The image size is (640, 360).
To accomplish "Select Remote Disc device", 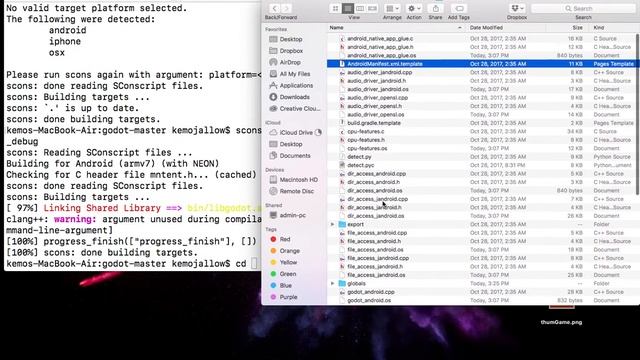I will click(x=296, y=191).
